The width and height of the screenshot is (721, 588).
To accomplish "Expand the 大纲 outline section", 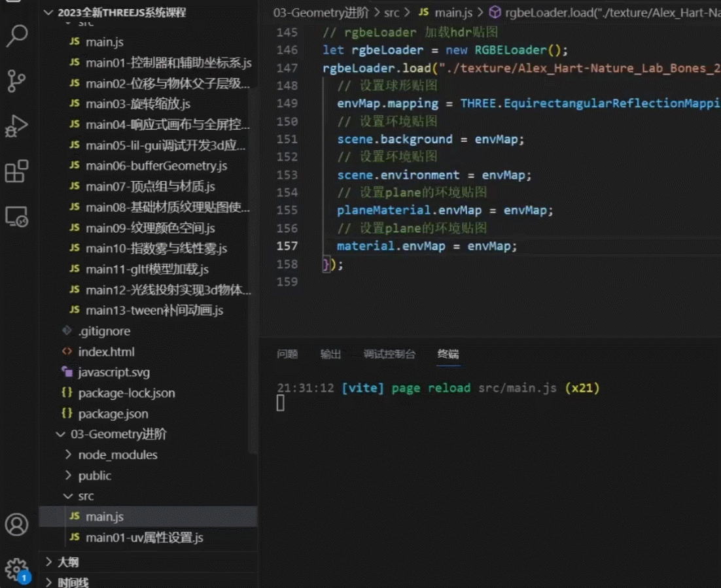I will [68, 562].
